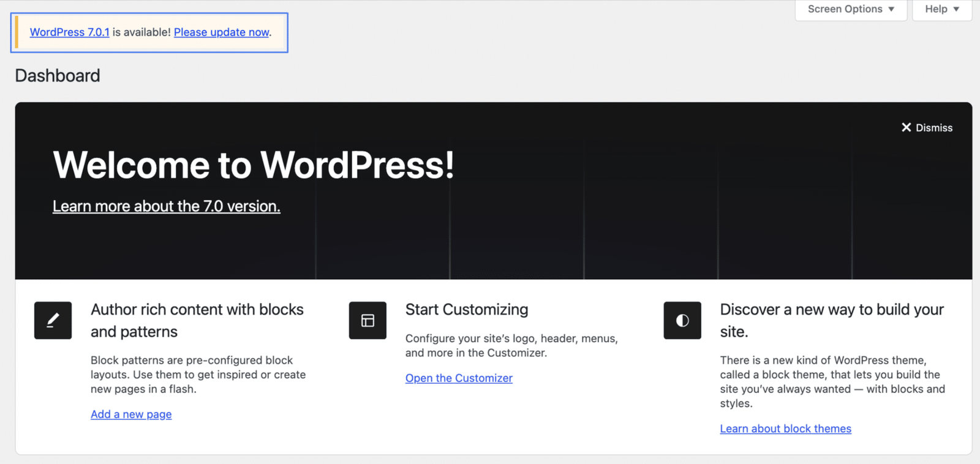Click the Block patterns are pre-configured description
980x464 pixels.
pos(198,375)
